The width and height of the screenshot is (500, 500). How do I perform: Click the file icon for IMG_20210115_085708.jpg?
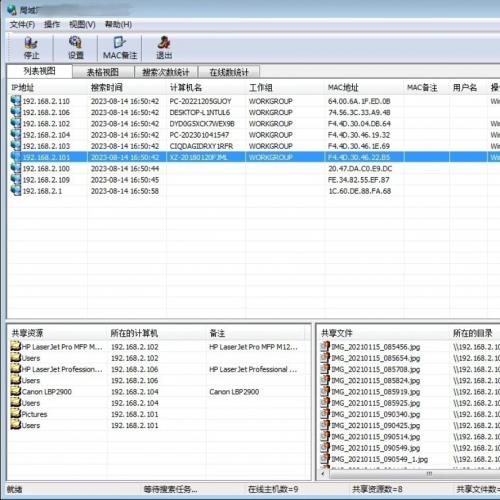tap(325, 369)
